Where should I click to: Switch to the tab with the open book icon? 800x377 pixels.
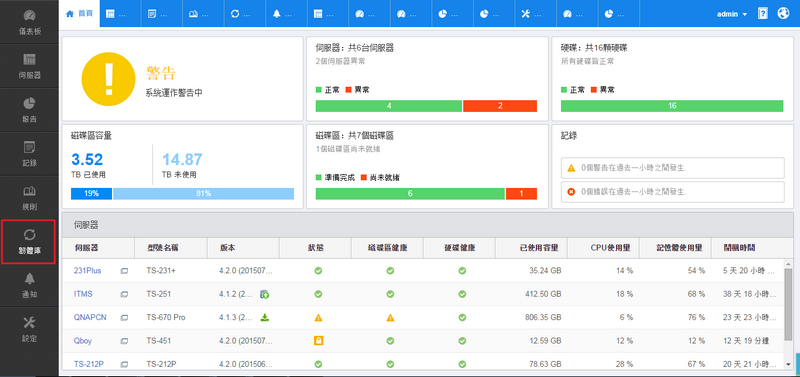[203, 14]
